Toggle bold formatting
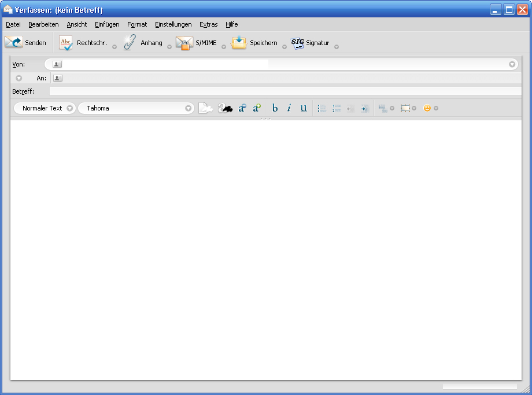 (275, 108)
